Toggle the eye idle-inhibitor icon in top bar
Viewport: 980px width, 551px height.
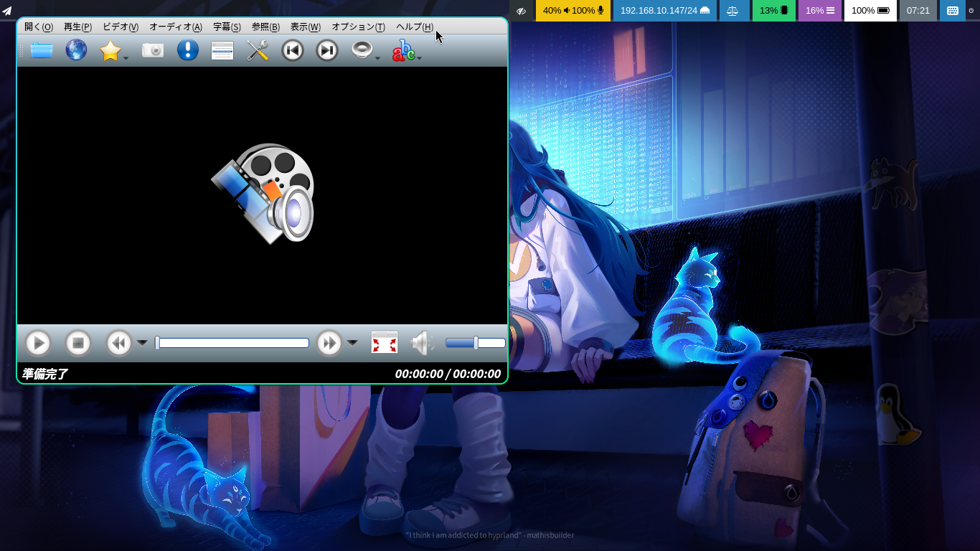521,11
